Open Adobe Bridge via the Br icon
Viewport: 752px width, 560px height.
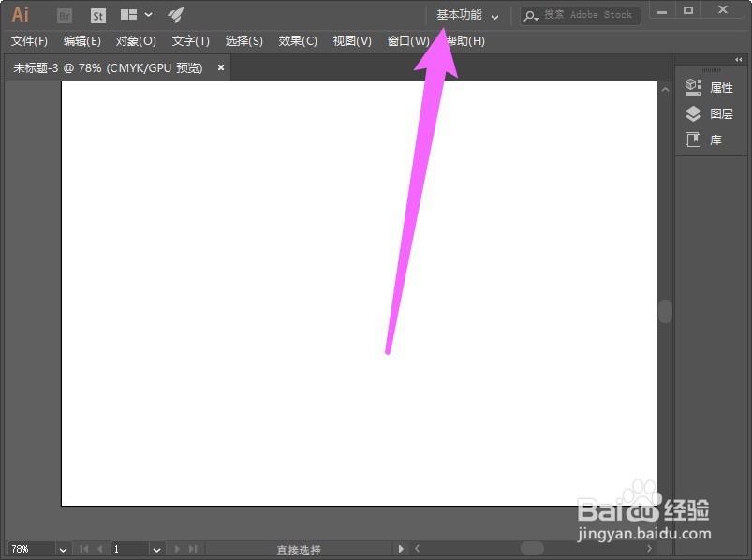tap(64, 14)
